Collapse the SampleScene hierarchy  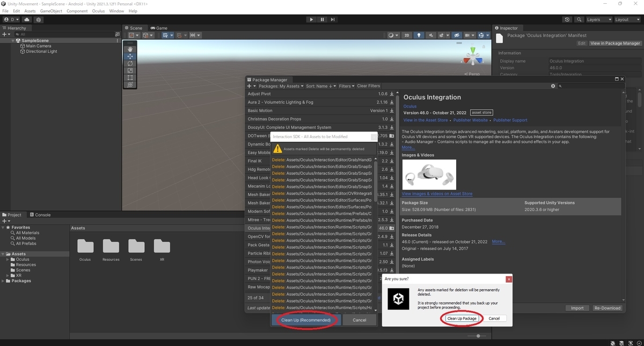pyautogui.click(x=13, y=41)
